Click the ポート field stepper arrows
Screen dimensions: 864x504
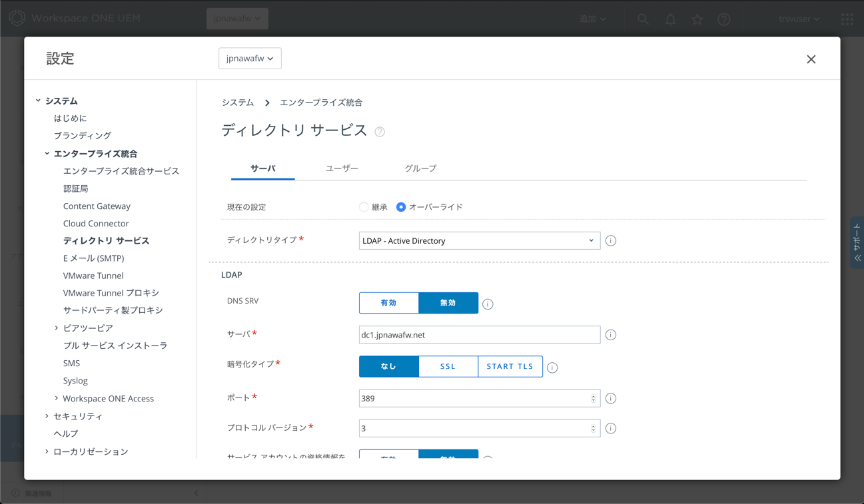tap(594, 398)
